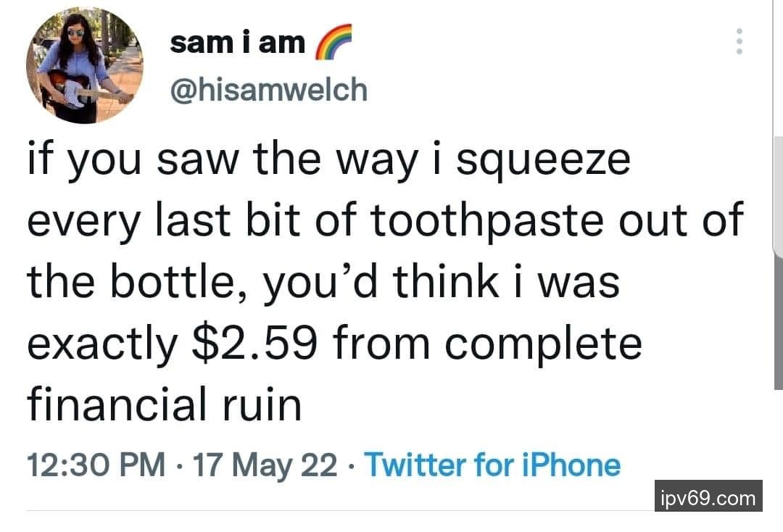Open the three-dot more options menu
This screenshot has height=532, width=783.
(739, 42)
